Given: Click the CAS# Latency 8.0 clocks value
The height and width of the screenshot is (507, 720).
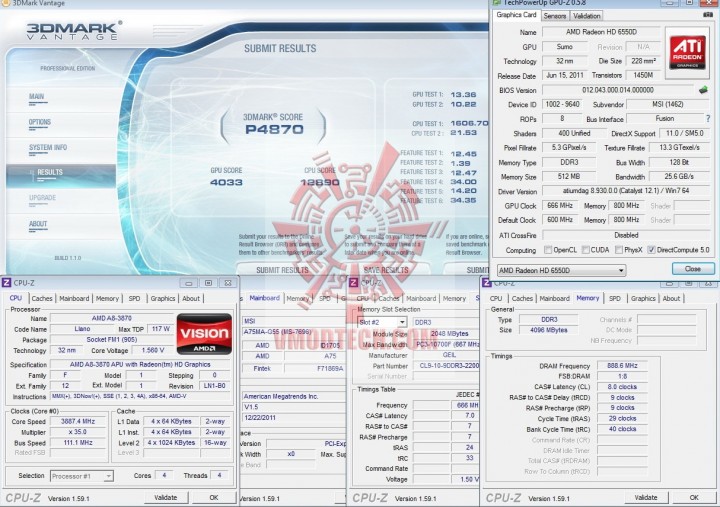Looking at the screenshot, I should point(622,387).
